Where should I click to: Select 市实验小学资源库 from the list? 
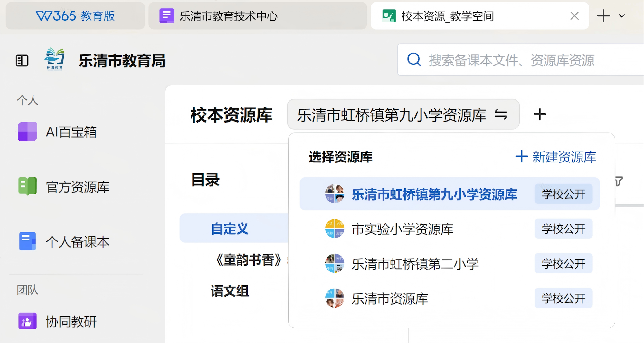pos(402,229)
